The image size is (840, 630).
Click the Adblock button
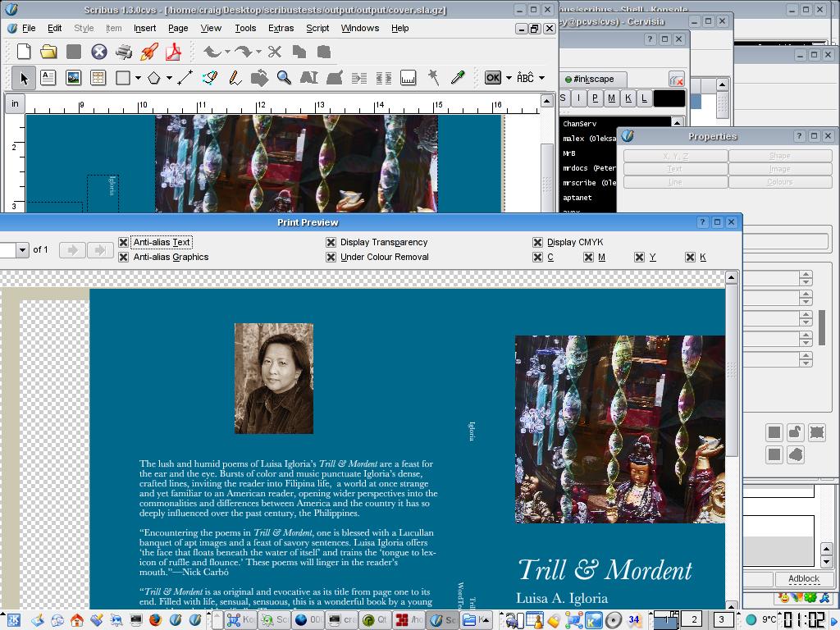pos(803,578)
